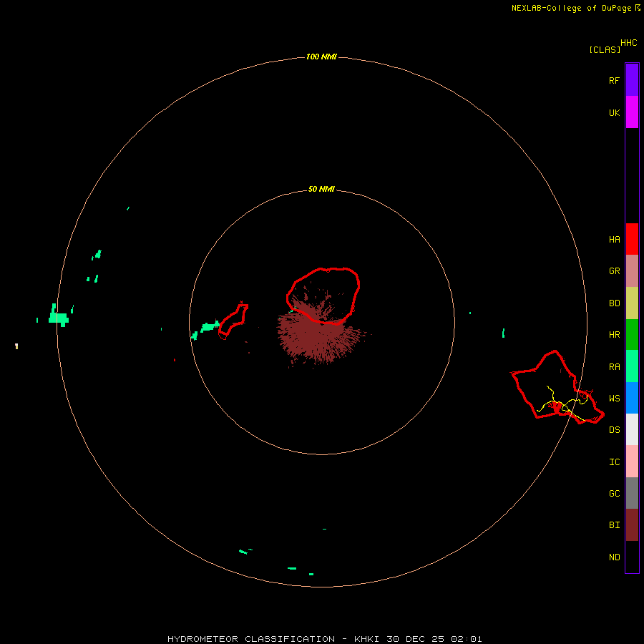The height and width of the screenshot is (644, 644).
Task: Click the HR legend label
Action: pyautogui.click(x=614, y=335)
